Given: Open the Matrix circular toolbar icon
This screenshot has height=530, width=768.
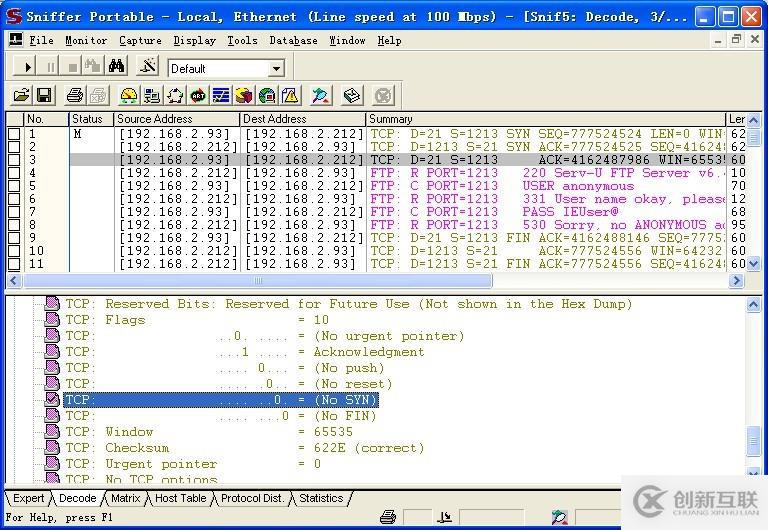Looking at the screenshot, I should (175, 96).
